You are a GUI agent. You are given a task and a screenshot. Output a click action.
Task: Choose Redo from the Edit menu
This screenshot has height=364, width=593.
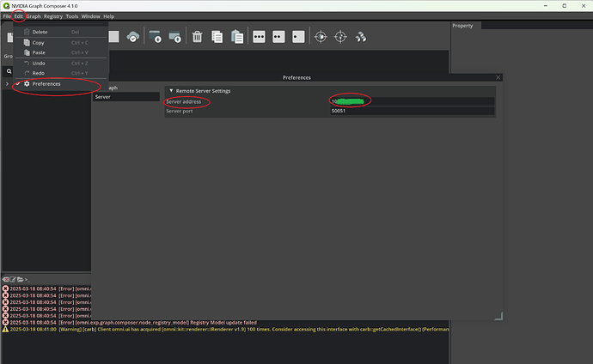pos(60,73)
